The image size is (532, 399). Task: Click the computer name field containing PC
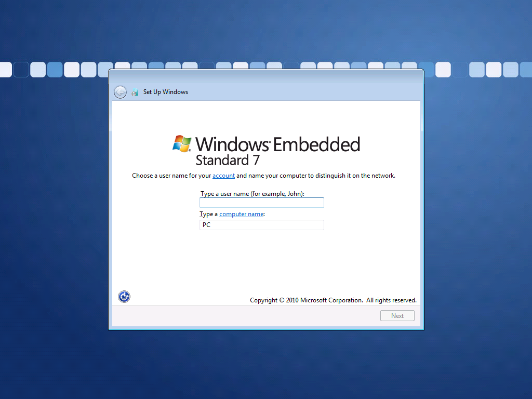coord(262,225)
